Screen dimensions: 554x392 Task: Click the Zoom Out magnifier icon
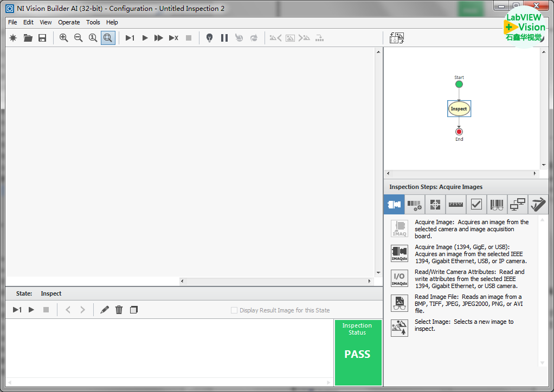pyautogui.click(x=78, y=38)
